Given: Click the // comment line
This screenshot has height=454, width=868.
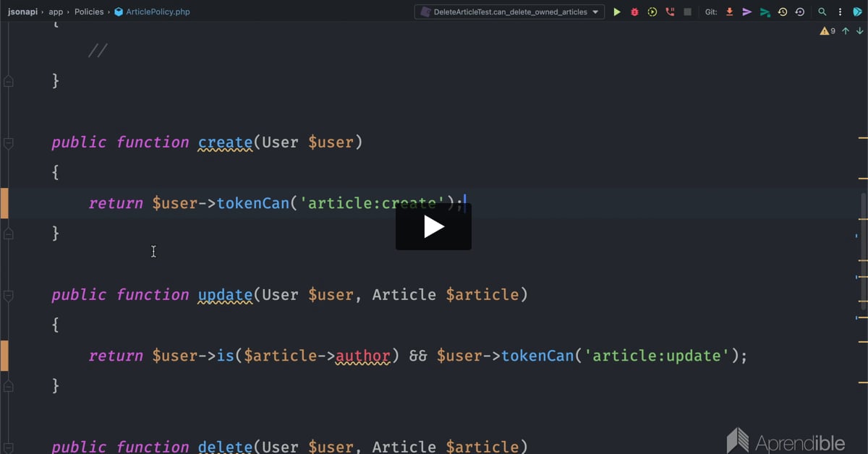Looking at the screenshot, I should 98,51.
